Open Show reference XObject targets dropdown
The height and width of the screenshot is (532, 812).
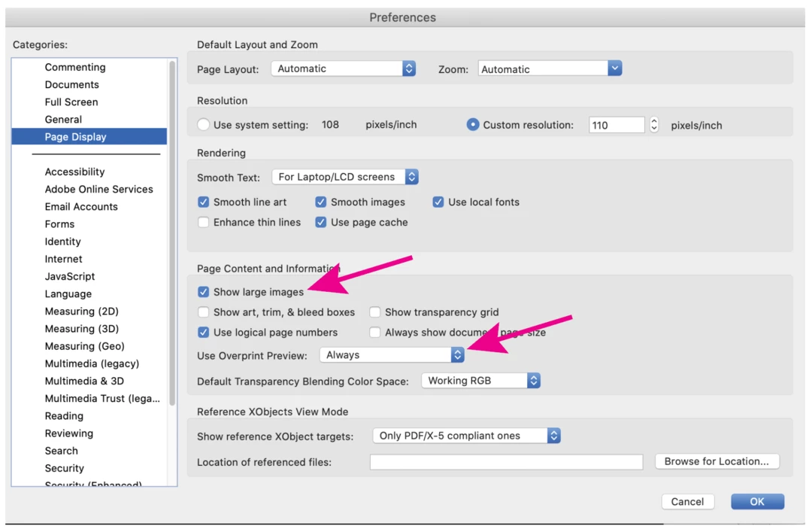click(x=466, y=436)
